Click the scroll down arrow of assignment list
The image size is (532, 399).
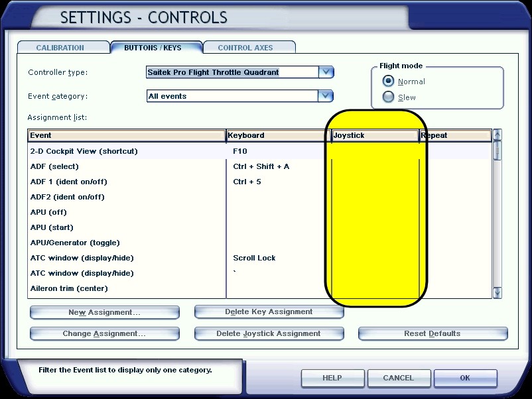498,292
